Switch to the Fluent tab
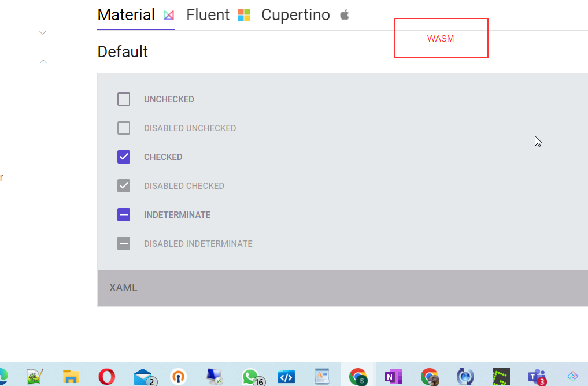Screen dimensions: 588x386 [x=208, y=14]
